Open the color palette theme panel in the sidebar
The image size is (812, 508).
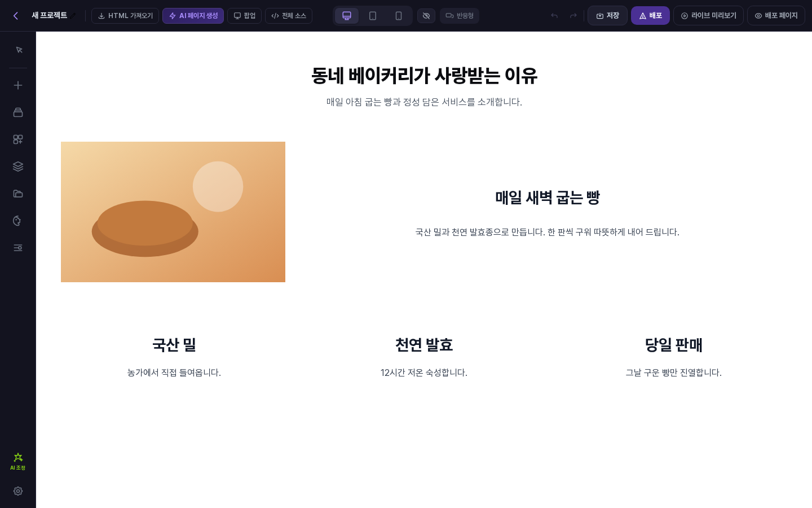(x=18, y=221)
